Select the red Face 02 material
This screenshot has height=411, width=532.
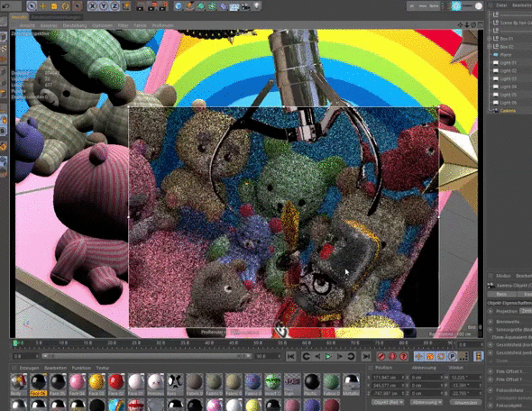[116, 384]
